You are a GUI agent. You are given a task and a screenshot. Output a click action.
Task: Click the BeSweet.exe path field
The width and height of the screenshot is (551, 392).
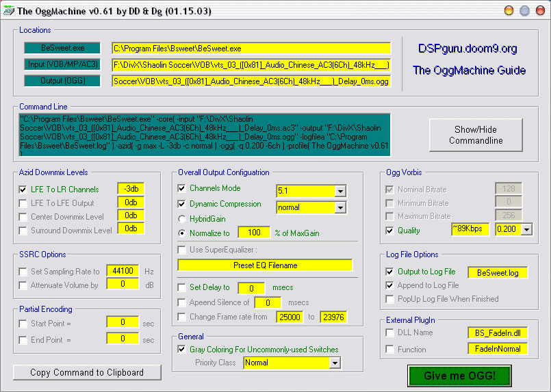[x=251, y=49]
